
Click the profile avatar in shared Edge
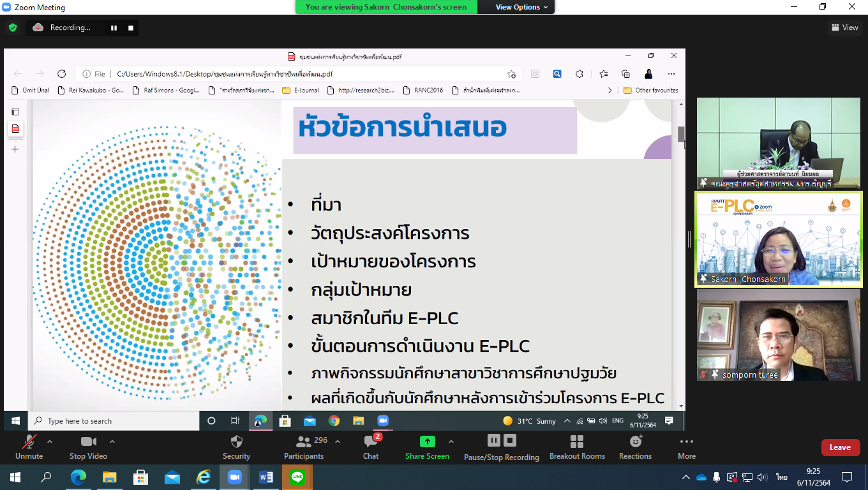click(648, 74)
